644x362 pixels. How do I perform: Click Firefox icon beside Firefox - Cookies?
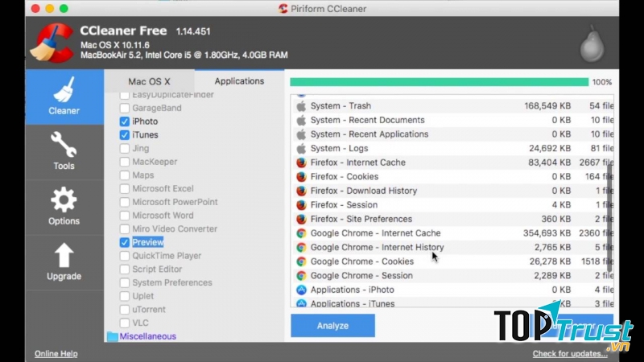(x=301, y=177)
